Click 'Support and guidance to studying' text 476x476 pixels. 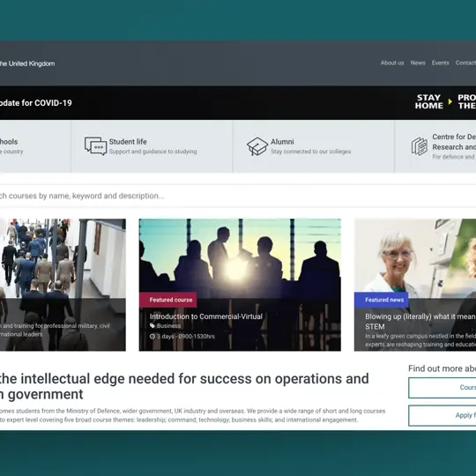152,152
